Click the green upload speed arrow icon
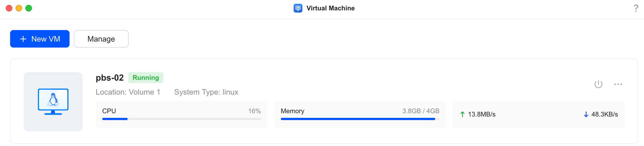 pyautogui.click(x=462, y=114)
